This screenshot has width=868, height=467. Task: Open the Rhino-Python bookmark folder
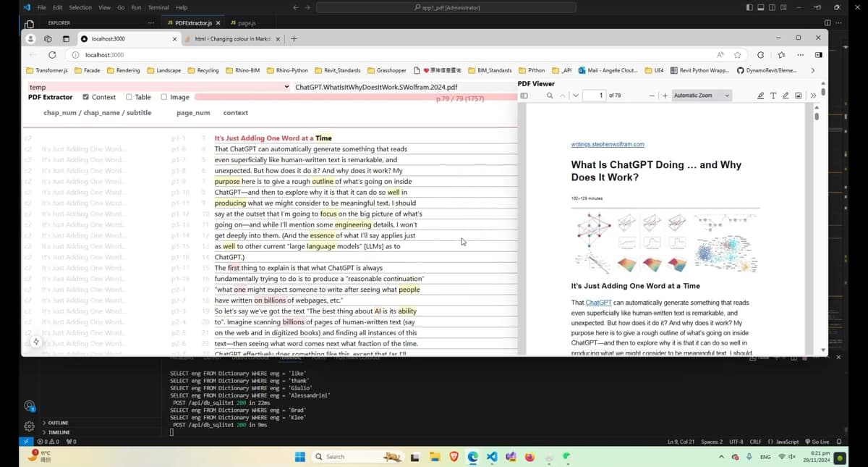pyautogui.click(x=288, y=70)
